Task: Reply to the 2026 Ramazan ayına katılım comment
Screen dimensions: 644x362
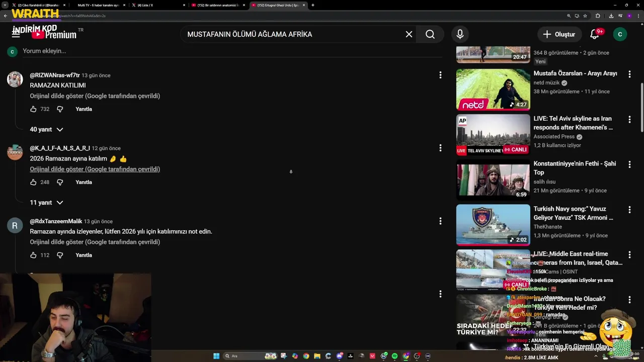Action: 84,182
